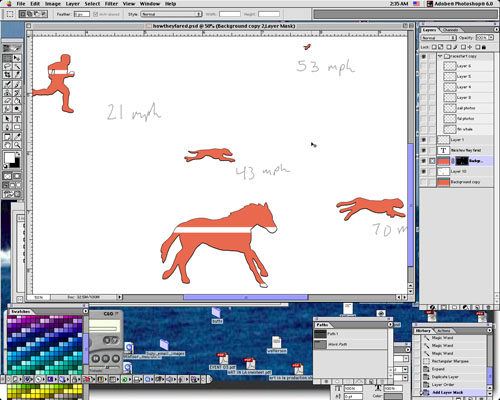
Task: Open the layer blend mode dropdown
Action: [x=438, y=38]
